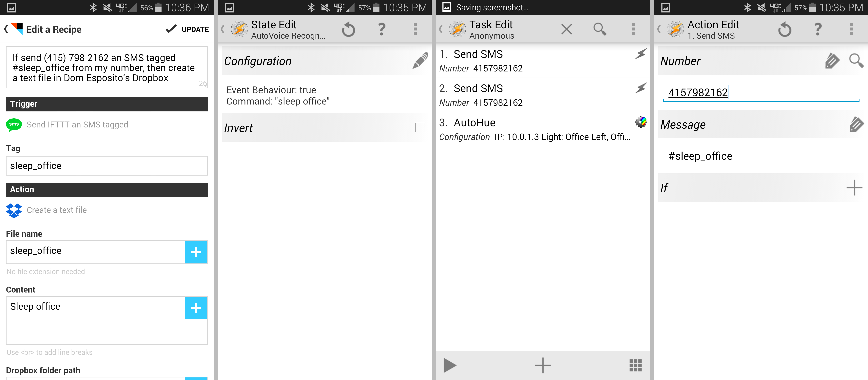Click the State Edit revert icon

point(348,30)
